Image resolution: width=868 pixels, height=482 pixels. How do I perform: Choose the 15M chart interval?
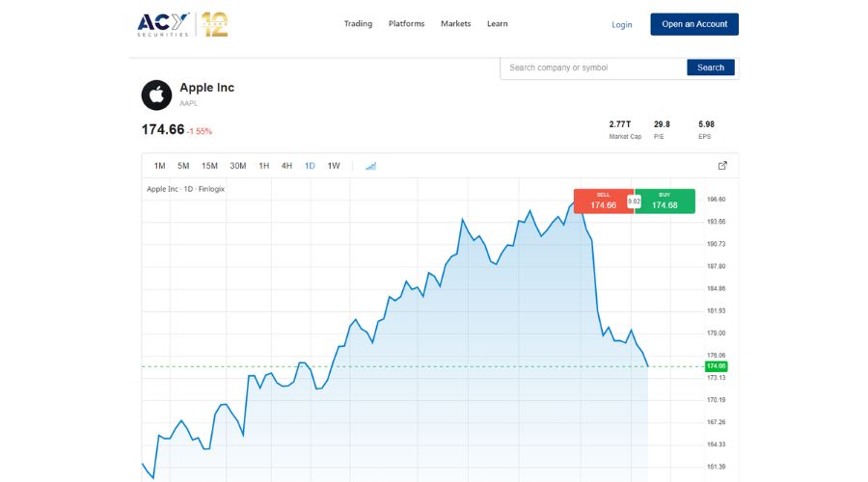(209, 166)
